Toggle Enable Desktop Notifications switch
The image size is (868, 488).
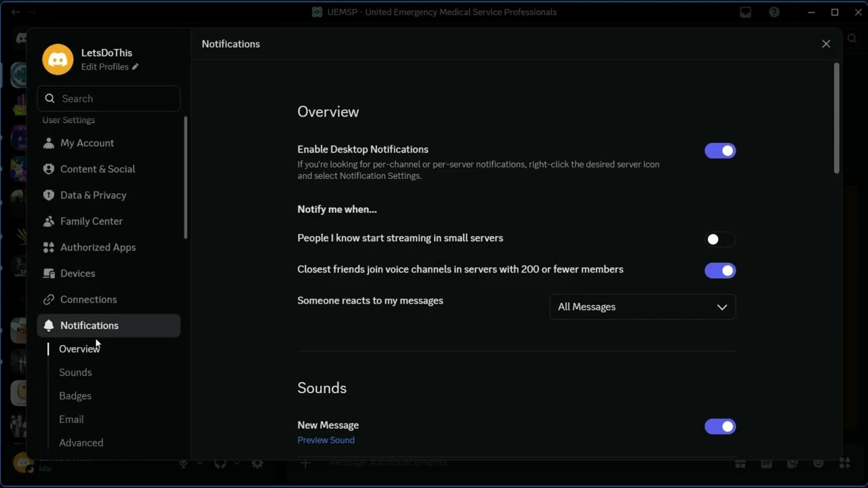click(x=720, y=150)
